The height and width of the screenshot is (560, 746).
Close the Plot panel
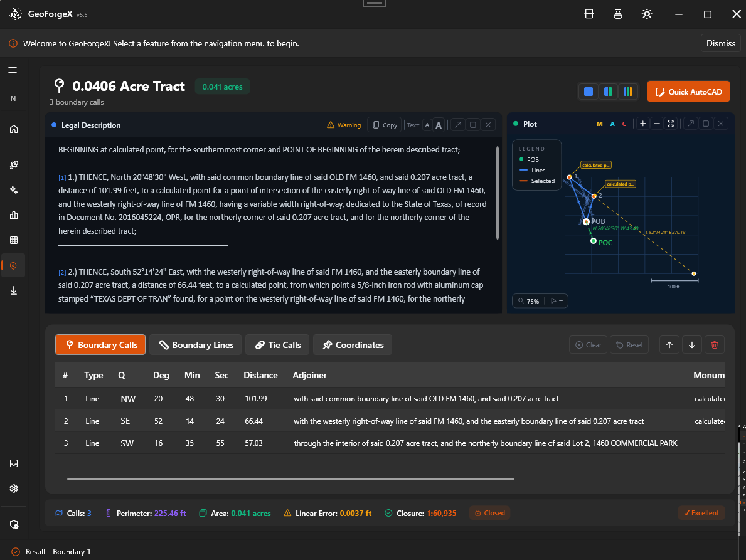click(722, 124)
